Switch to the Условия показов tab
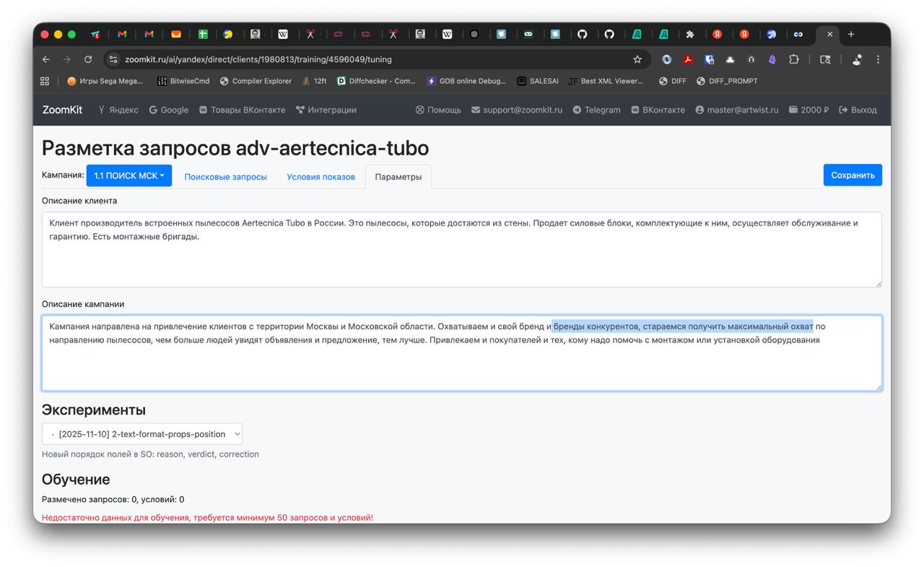This screenshot has height=567, width=924. [x=321, y=176]
